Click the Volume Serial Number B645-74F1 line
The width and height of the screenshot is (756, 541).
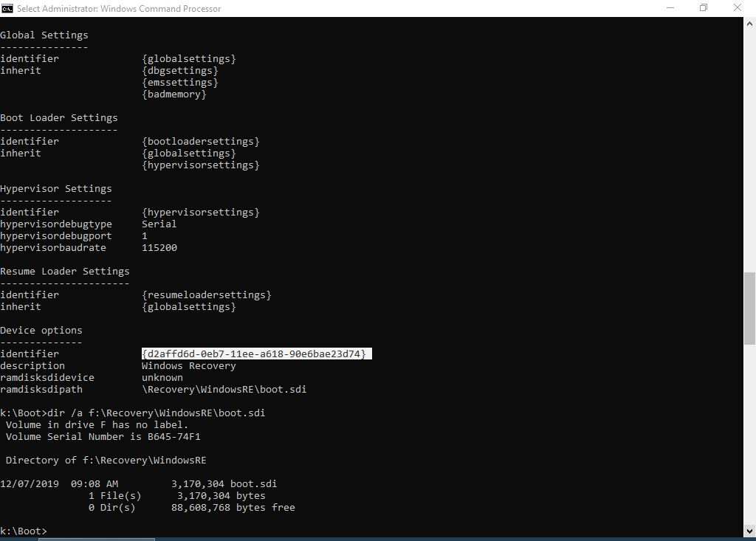[103, 437]
